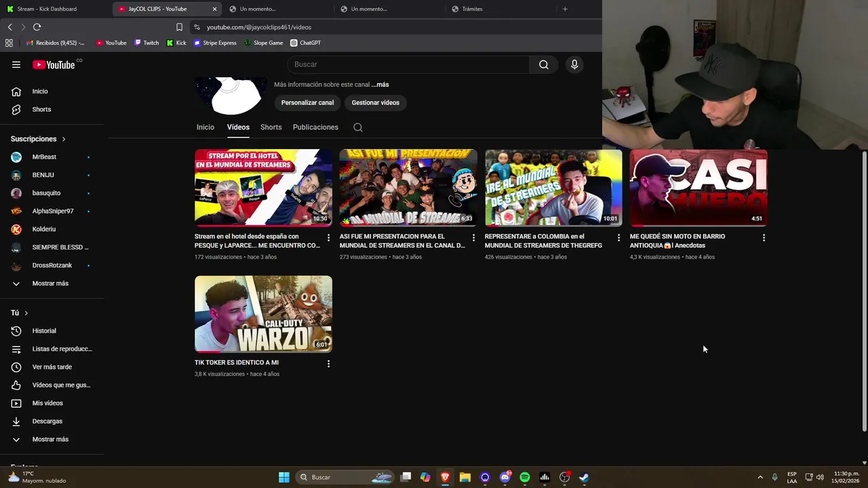The height and width of the screenshot is (488, 868).
Task: Open Stripe Express bookmark
Action: tap(215, 43)
